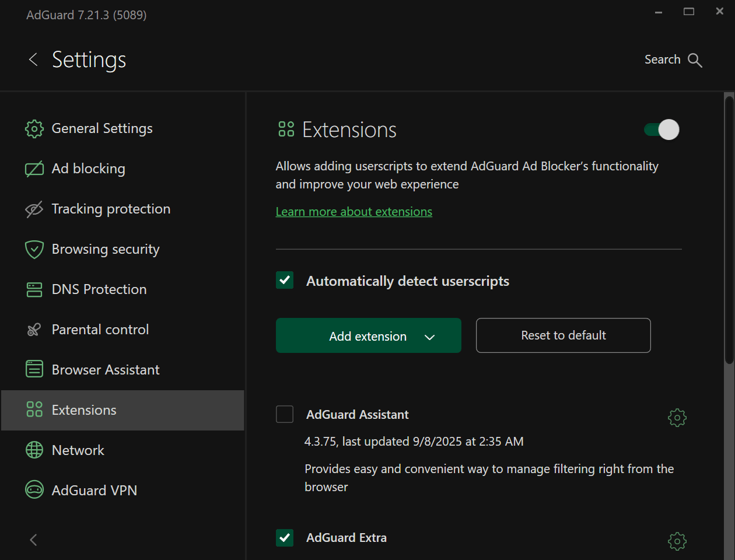Screen dimensions: 735x560
Task: Click the Ad blocking sidebar icon
Action: pos(34,169)
